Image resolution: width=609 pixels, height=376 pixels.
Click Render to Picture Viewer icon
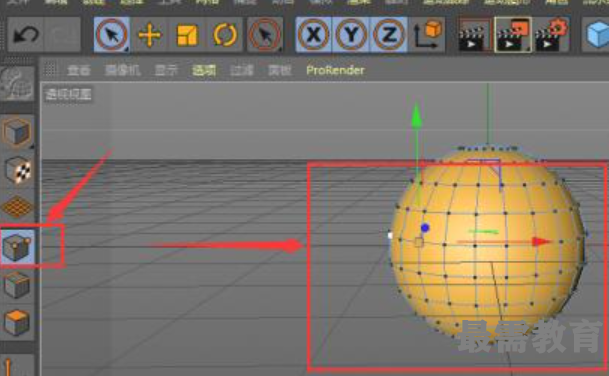[513, 35]
